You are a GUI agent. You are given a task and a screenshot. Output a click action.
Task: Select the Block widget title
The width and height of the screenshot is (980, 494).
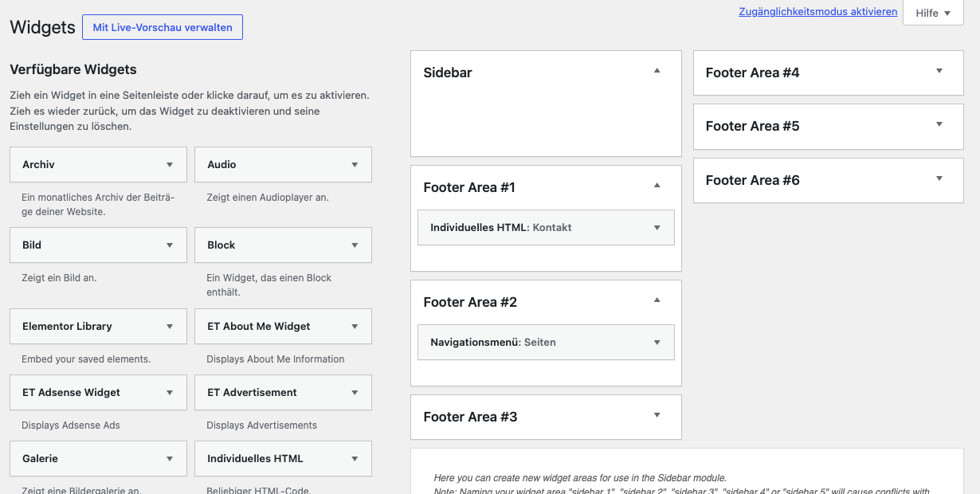click(x=221, y=245)
